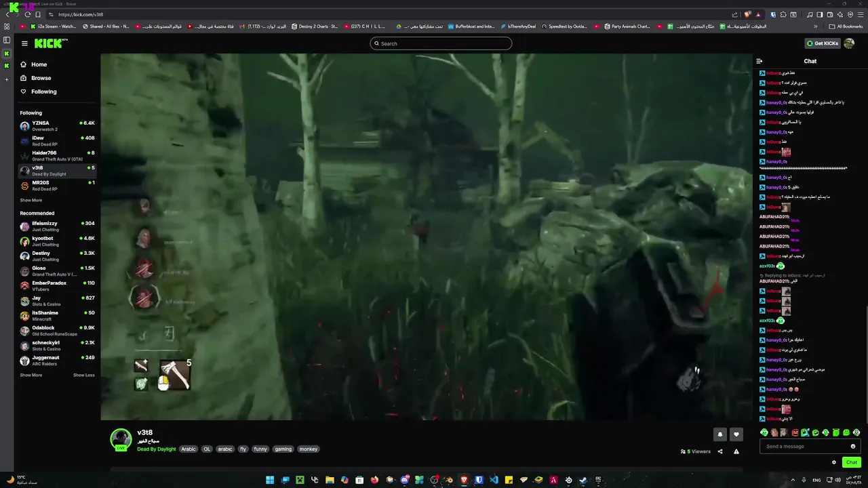Screen dimensions: 868x488
Task: Insert the first green Kick emote
Action: [764, 432]
